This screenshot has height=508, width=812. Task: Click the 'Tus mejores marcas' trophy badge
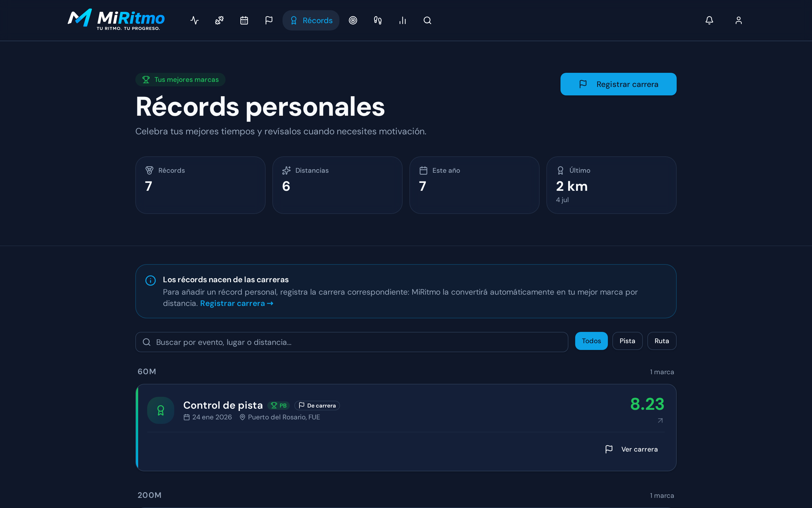coord(180,80)
